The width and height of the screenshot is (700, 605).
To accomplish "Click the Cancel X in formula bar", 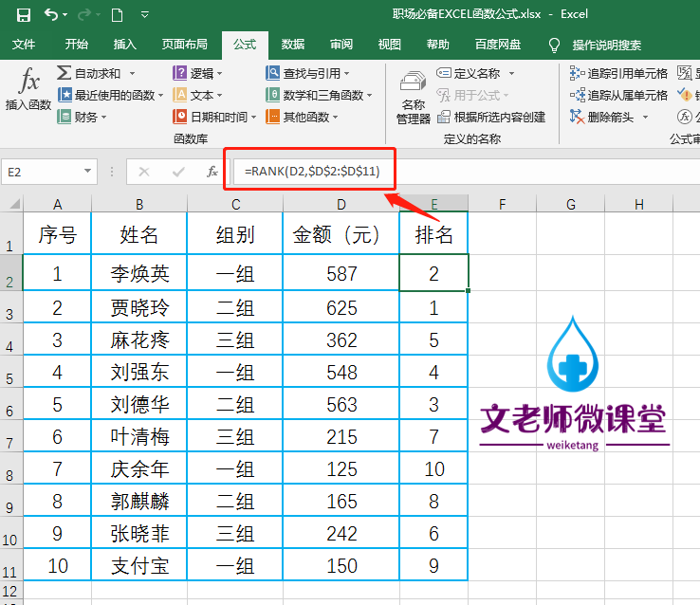I will [144, 172].
